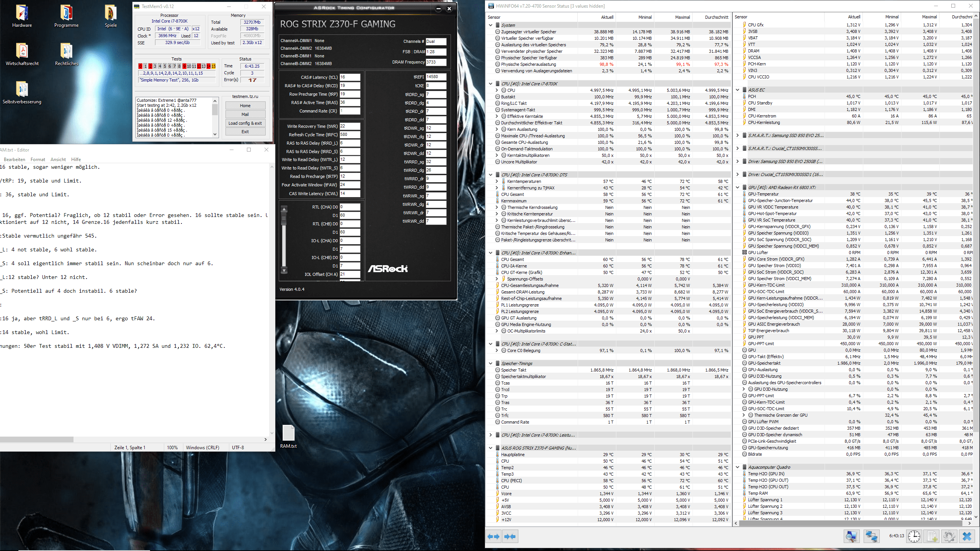The image size is (980, 551).
Task: Expand the S.M.A.R.T.: Samsung SSD 850 EVO group
Action: point(737,135)
